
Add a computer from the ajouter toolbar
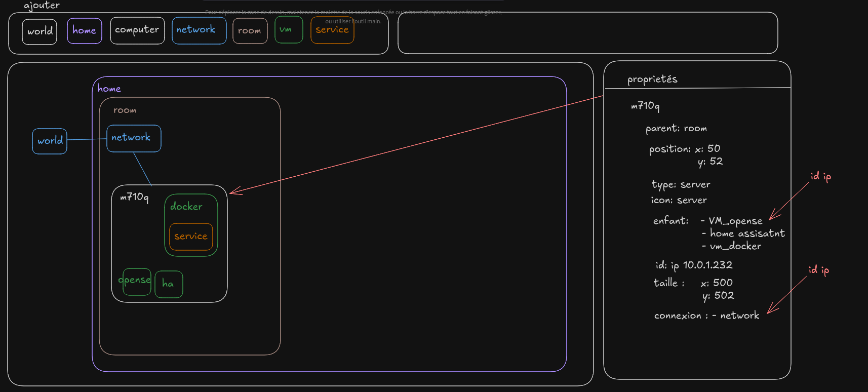point(137,30)
